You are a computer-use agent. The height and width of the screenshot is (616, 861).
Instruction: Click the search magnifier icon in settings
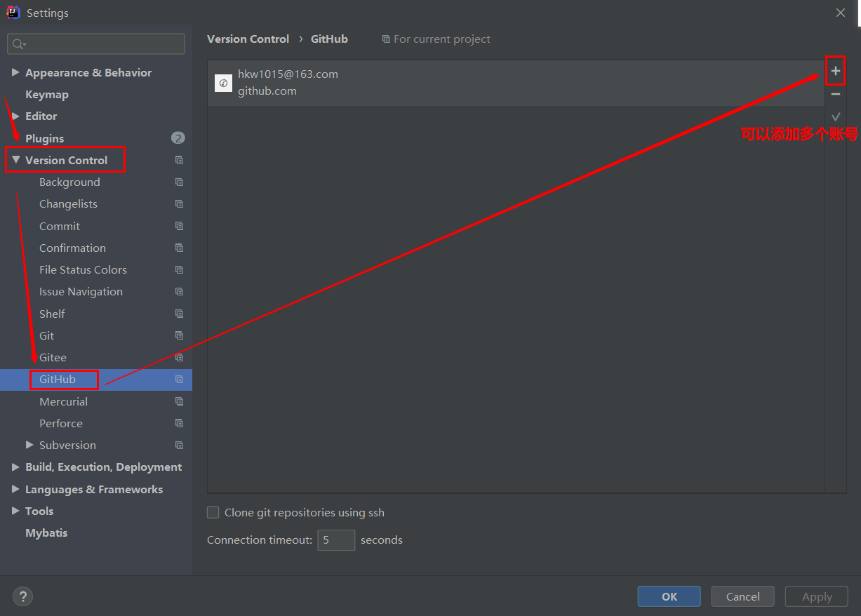pos(19,44)
